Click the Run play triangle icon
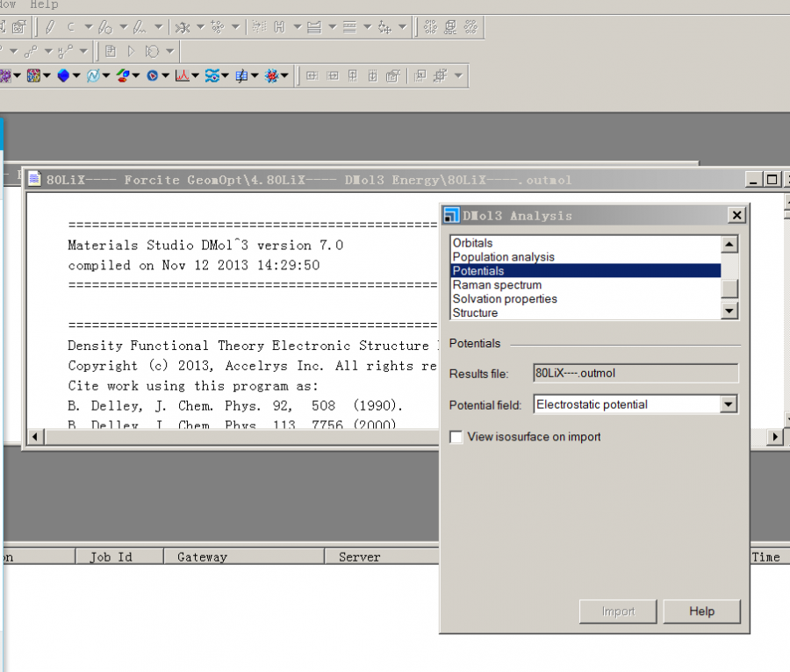 [x=132, y=51]
